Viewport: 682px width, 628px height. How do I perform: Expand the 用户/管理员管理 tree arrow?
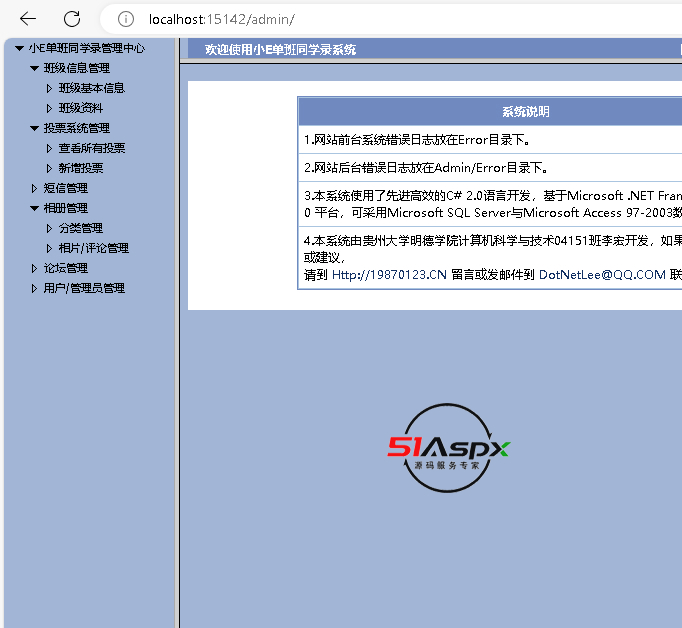(x=34, y=288)
